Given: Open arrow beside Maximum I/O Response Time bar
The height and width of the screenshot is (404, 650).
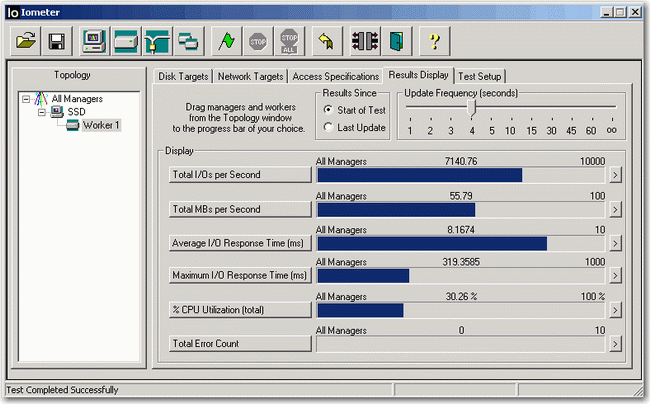Looking at the screenshot, I should (x=615, y=276).
